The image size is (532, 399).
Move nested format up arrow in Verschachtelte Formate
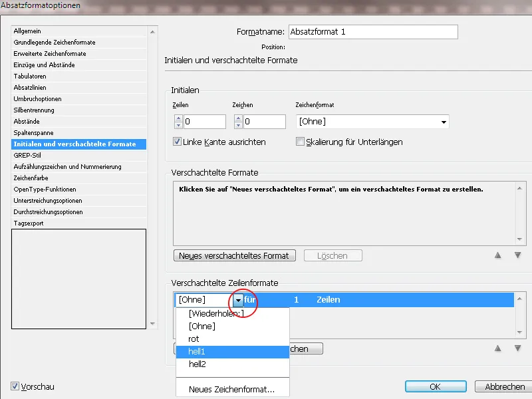(497, 255)
